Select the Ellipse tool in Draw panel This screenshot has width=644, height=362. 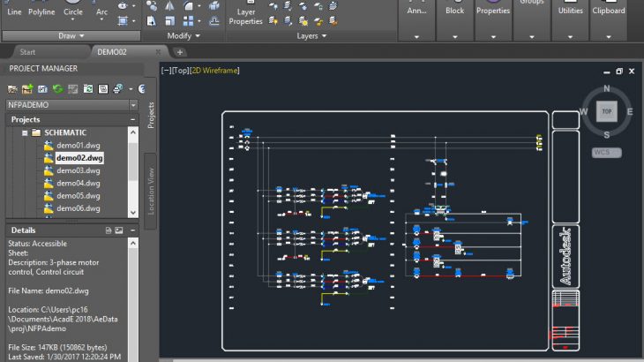point(123,6)
